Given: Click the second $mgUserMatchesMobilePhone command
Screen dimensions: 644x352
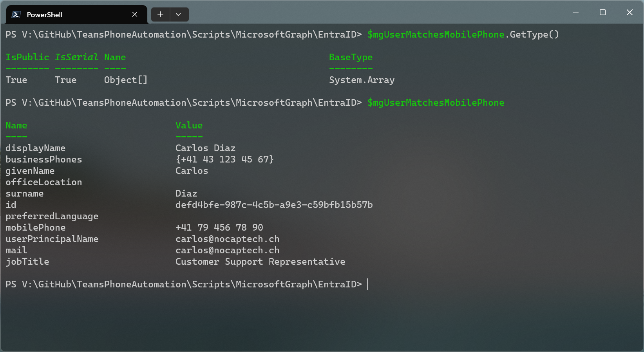Looking at the screenshot, I should [436, 103].
